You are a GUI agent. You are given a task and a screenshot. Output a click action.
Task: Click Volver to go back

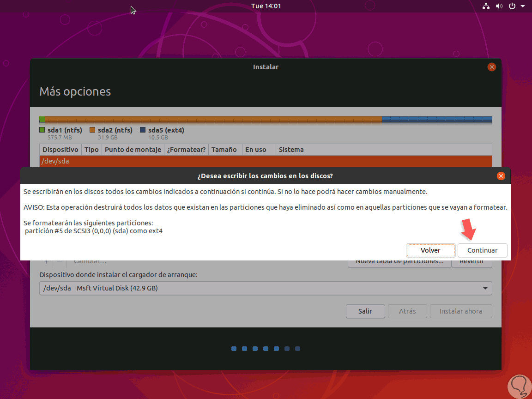(430, 250)
